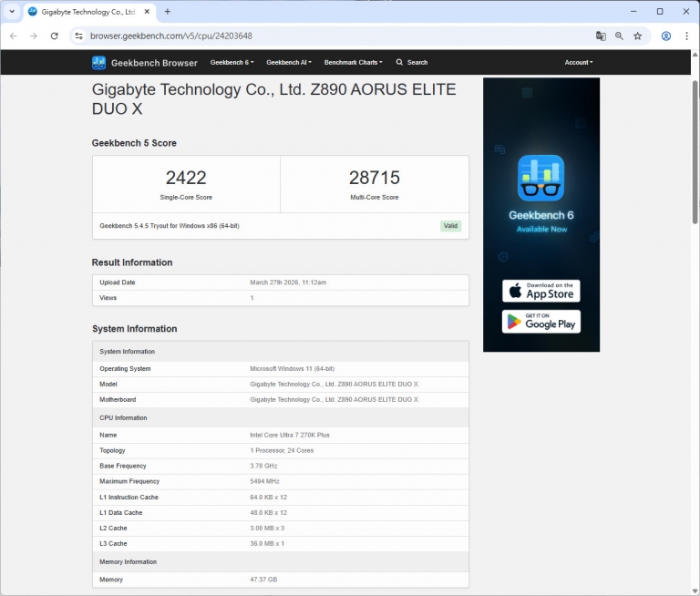Open the Benchmark Charts dropdown
This screenshot has width=700, height=596.
pos(353,63)
